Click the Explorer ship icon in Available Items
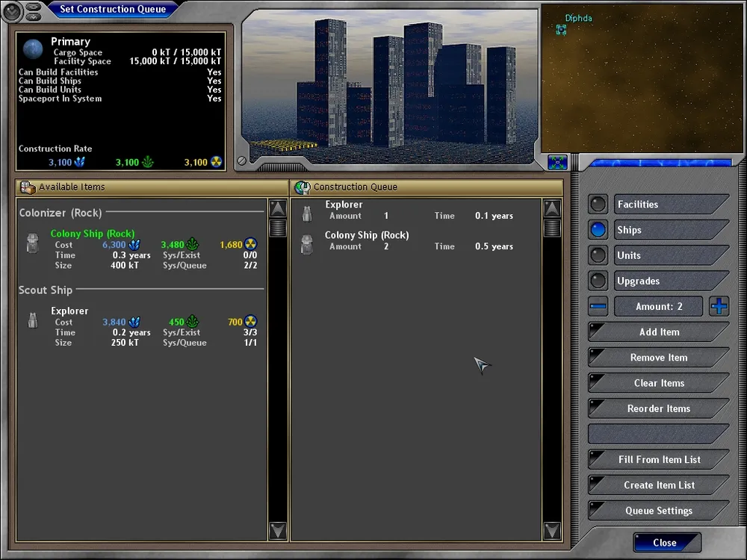 32,320
